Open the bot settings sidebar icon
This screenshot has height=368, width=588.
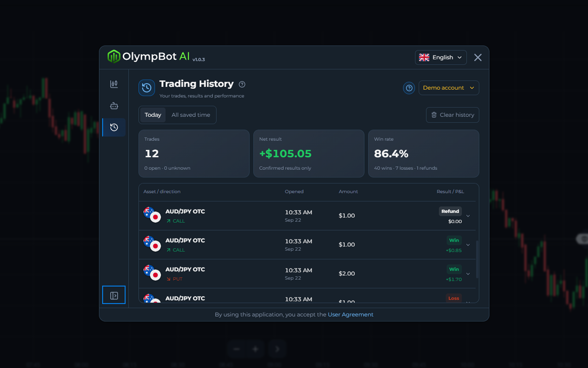[114, 106]
